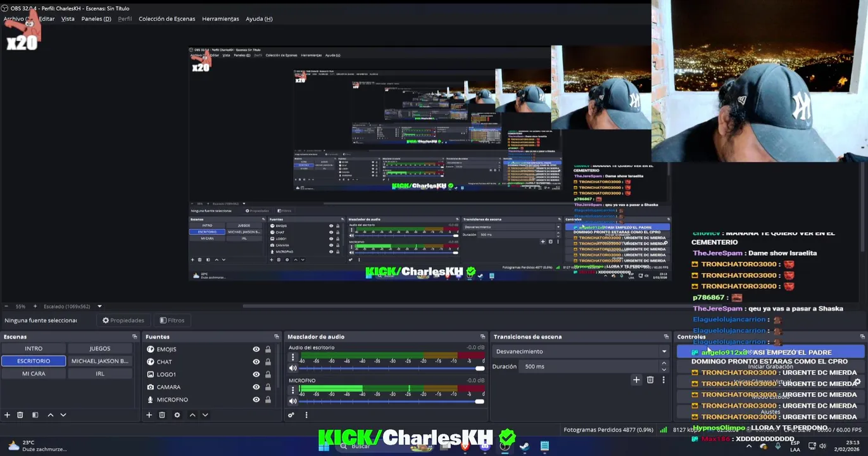Switch to the JUEGOS scene
This screenshot has height=456, width=868.
pos(99,348)
